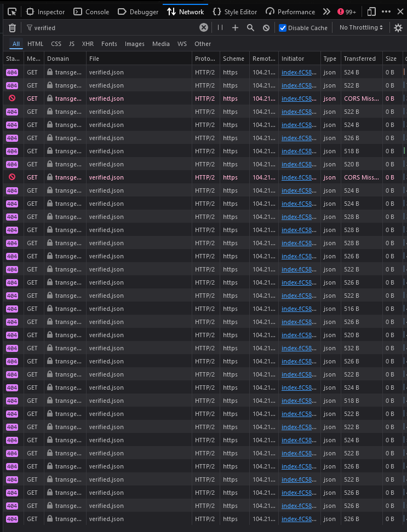Open the three-dots customize menu
407x532 pixels.
[386, 11]
